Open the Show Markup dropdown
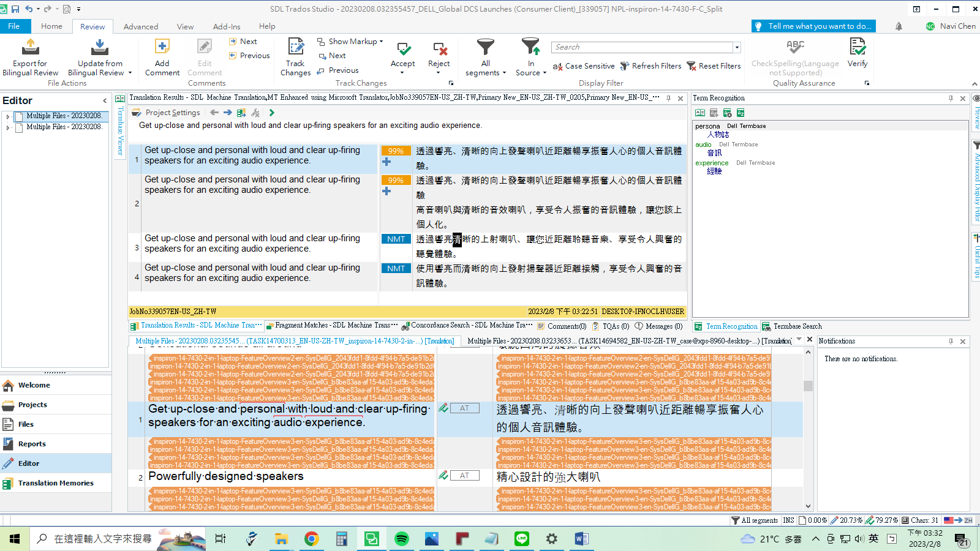 (x=350, y=42)
